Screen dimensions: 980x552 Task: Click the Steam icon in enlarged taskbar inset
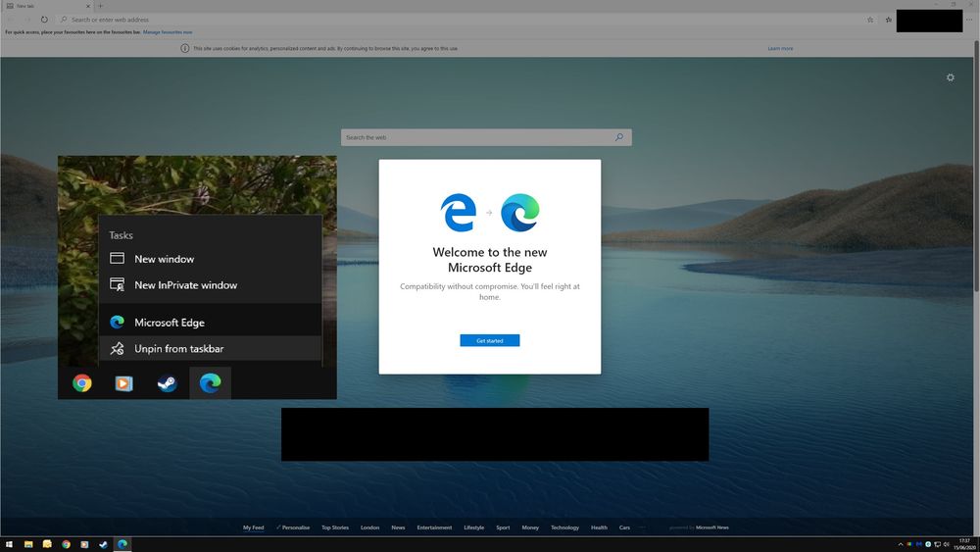[167, 382]
